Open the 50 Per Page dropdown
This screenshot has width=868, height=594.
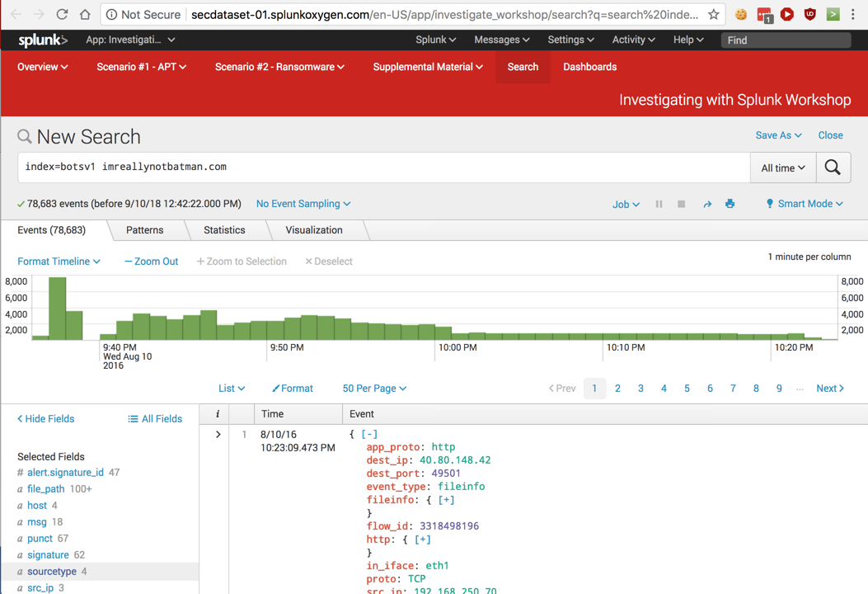(374, 389)
